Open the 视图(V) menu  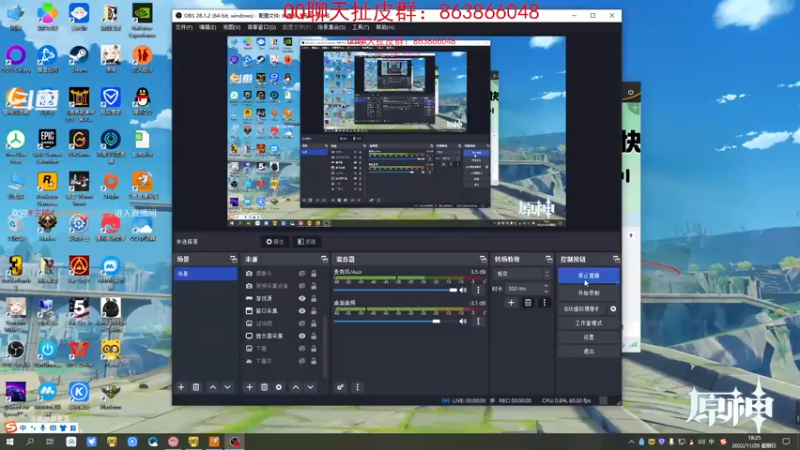231,27
